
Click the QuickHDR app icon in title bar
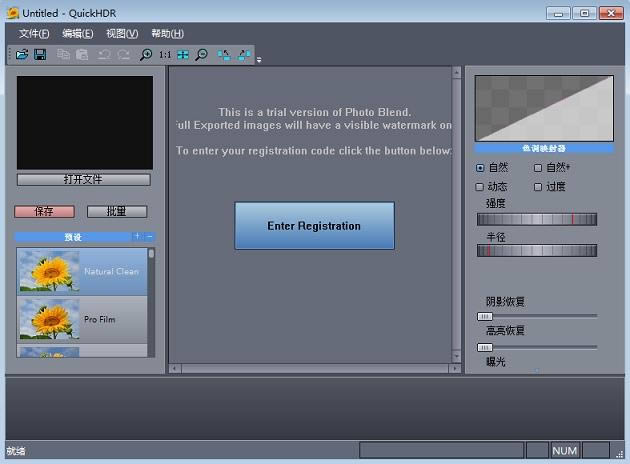[x=13, y=13]
